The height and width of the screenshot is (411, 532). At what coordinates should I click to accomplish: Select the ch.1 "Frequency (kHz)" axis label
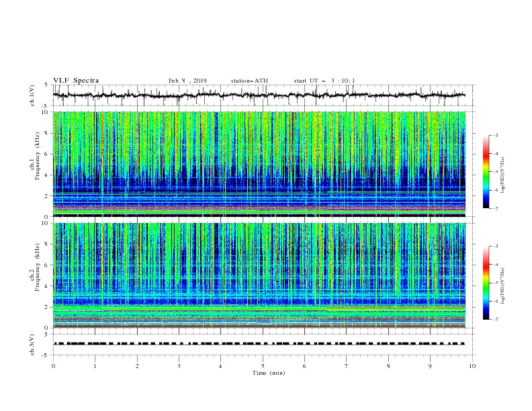(38, 154)
